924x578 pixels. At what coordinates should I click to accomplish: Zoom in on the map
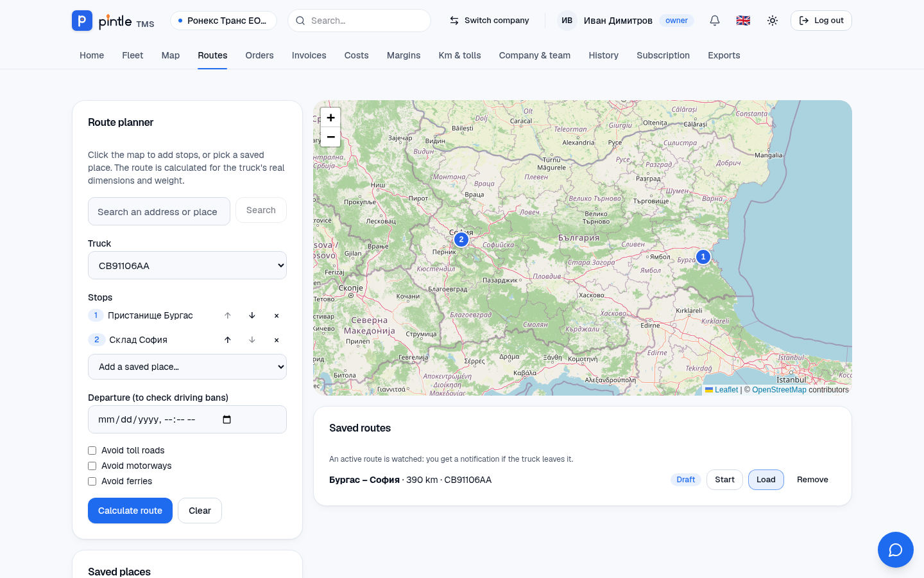click(x=330, y=118)
